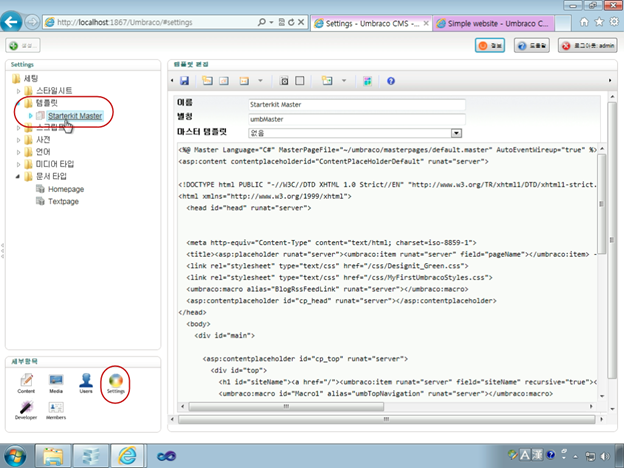Click the 도움말 help button
The width and height of the screenshot is (624, 468).
(x=532, y=46)
